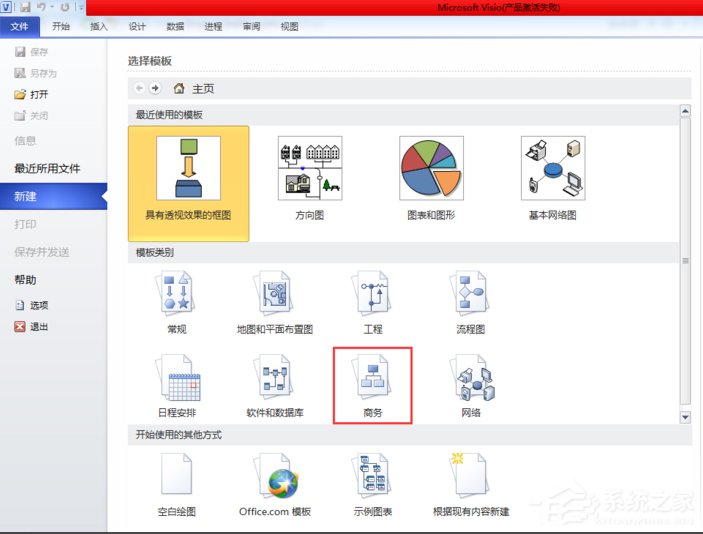Viewport: 703px width, 534px height.
Task: Click the 主页 breadcrumb label
Action: pos(203,89)
